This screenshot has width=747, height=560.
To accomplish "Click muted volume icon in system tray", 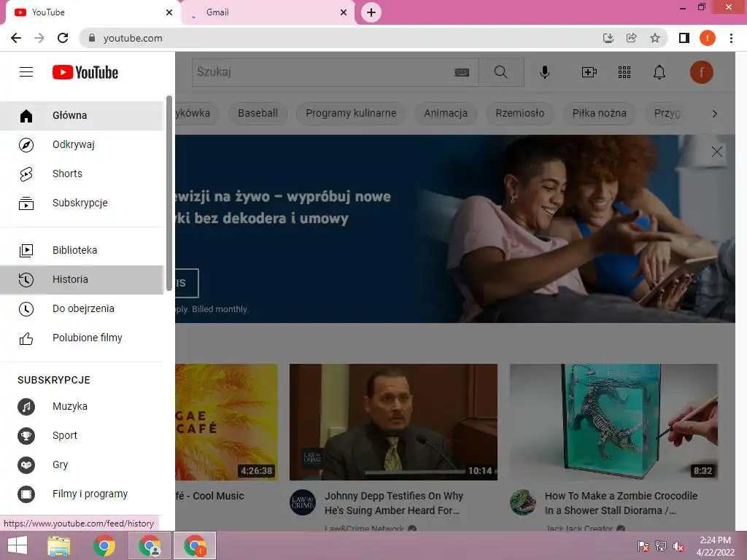I will [678, 546].
